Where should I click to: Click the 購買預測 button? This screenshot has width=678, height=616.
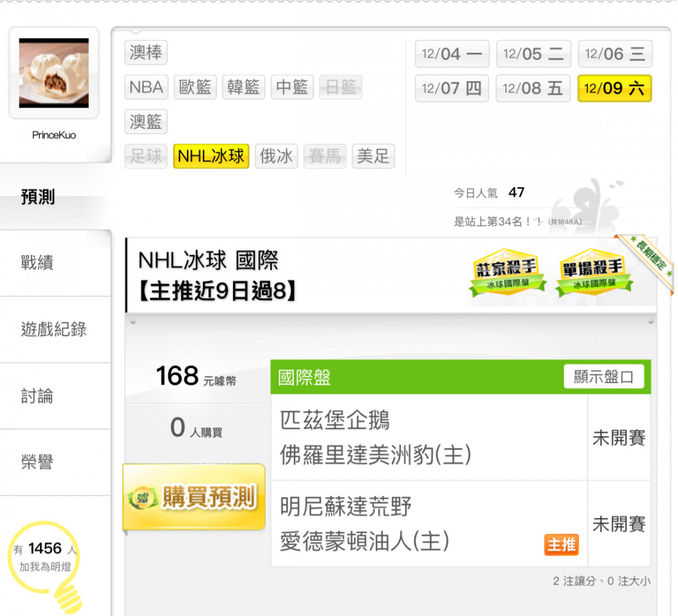[194, 497]
